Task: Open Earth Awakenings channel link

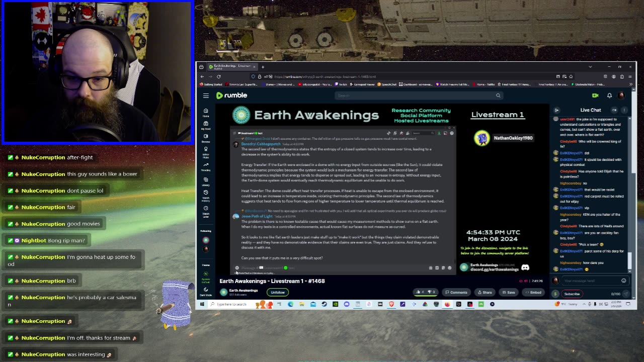Action: pos(243,291)
